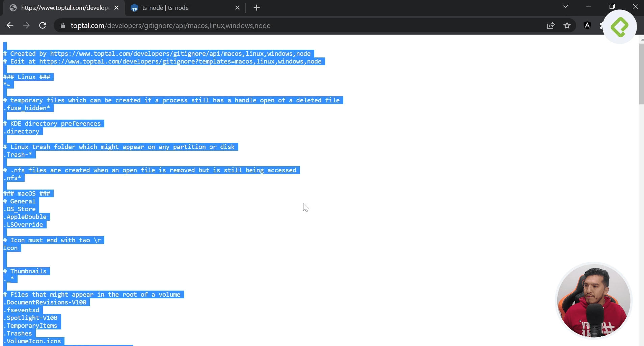644x346 pixels.
Task: Restore down the browser window
Action: [612, 6]
